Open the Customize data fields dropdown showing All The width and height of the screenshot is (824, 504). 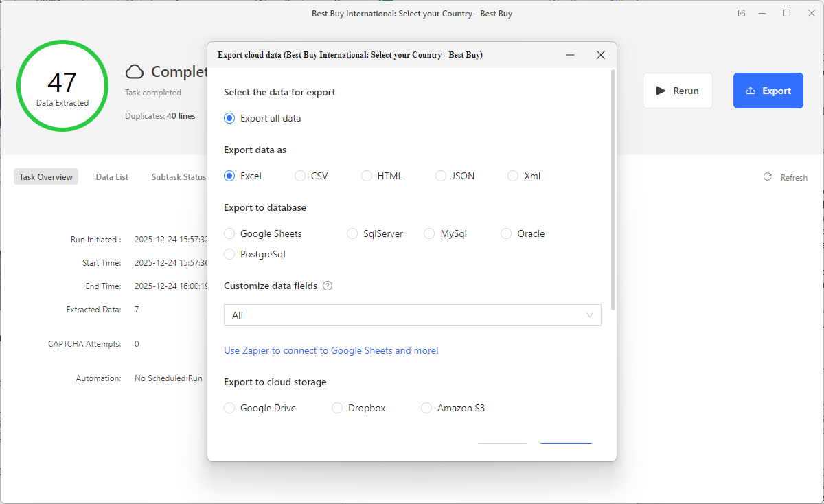click(412, 315)
